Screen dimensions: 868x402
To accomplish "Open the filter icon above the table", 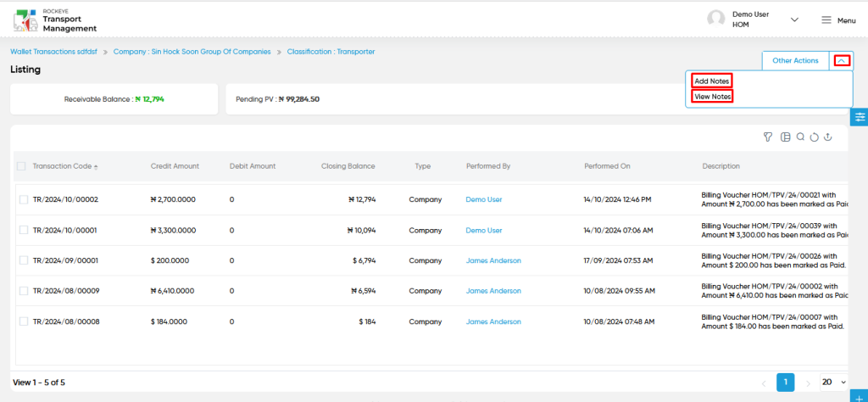I will [767, 137].
